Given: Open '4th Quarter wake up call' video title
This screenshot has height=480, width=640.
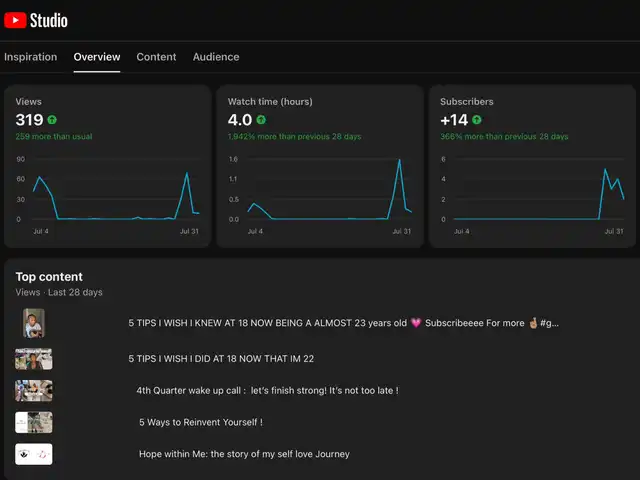Looking at the screenshot, I should 267,390.
